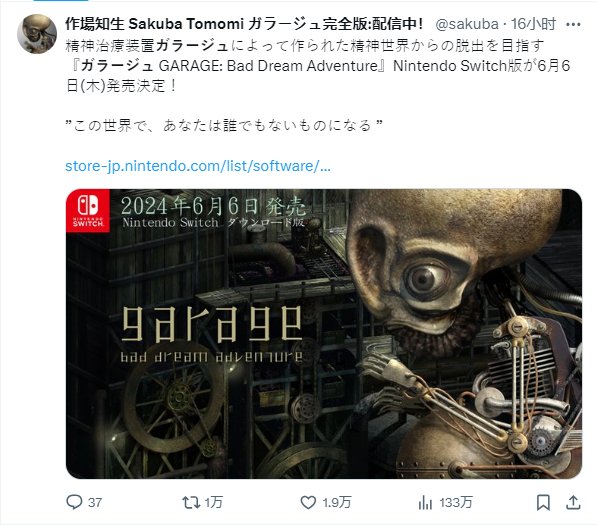
Task: Like the tweet with heart icon
Action: coord(308,503)
